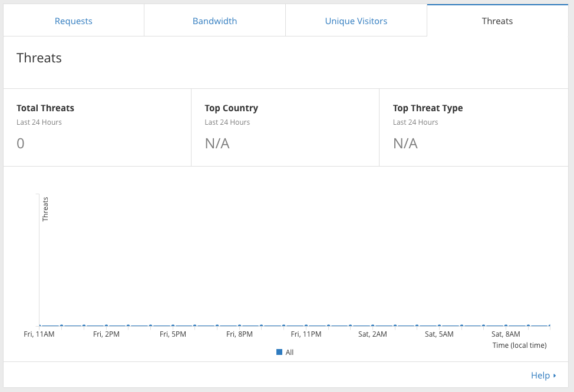Screen dimensions: 574x392
Task: Click the arrow icon beside Help
Action: tap(555, 376)
